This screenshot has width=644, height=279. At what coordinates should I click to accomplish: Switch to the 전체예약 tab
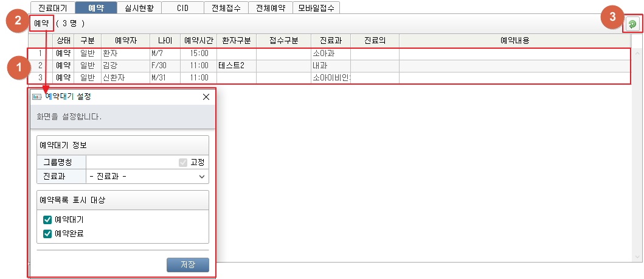270,8
